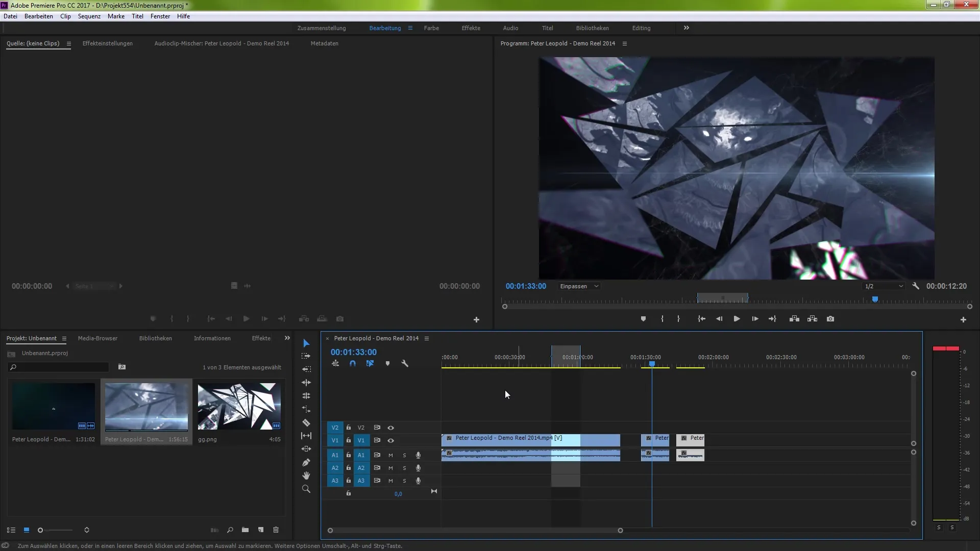This screenshot has width=980, height=551.
Task: Go to Out point in program monitor
Action: pos(772,319)
